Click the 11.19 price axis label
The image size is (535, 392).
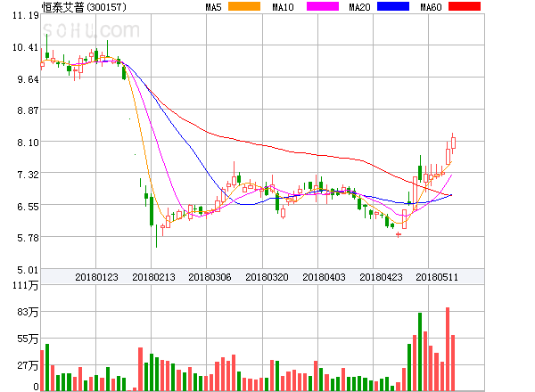click(x=26, y=15)
